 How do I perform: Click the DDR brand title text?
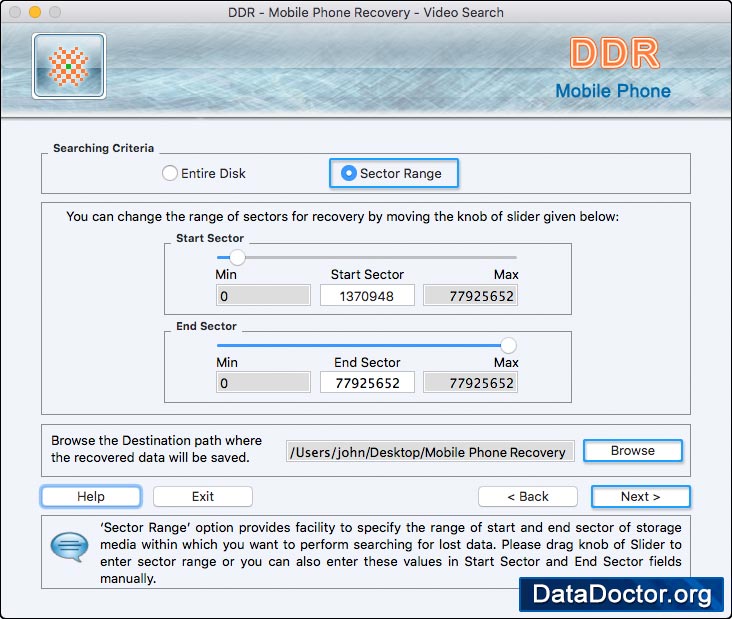[x=615, y=54]
